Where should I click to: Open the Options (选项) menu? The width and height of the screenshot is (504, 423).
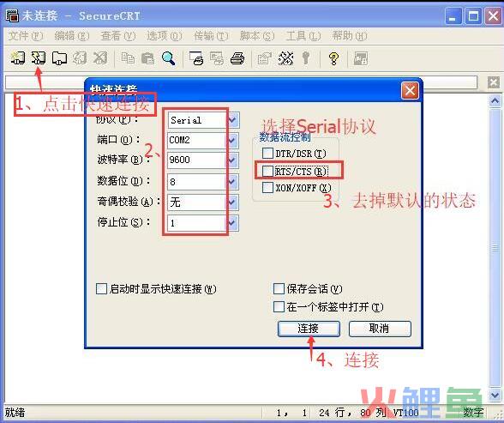pyautogui.click(x=165, y=36)
